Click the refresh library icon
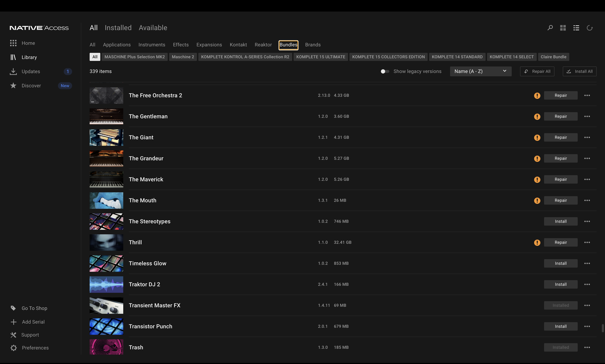 590,28
